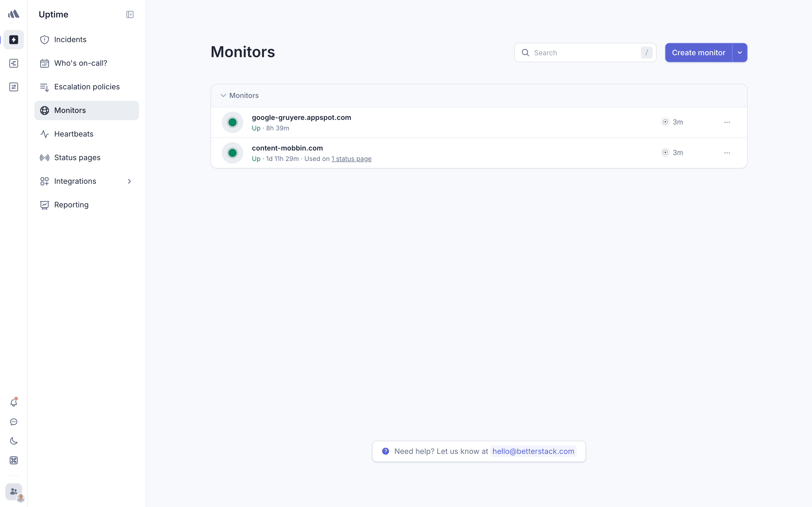
Task: Click the status indicator of google-gruyere.appspot.com
Action: (x=232, y=122)
